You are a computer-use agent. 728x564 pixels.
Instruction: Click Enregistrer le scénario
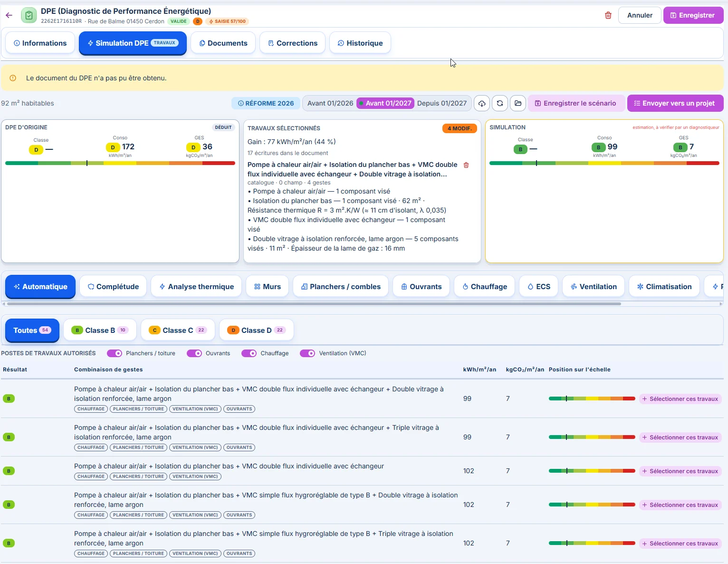tap(576, 103)
